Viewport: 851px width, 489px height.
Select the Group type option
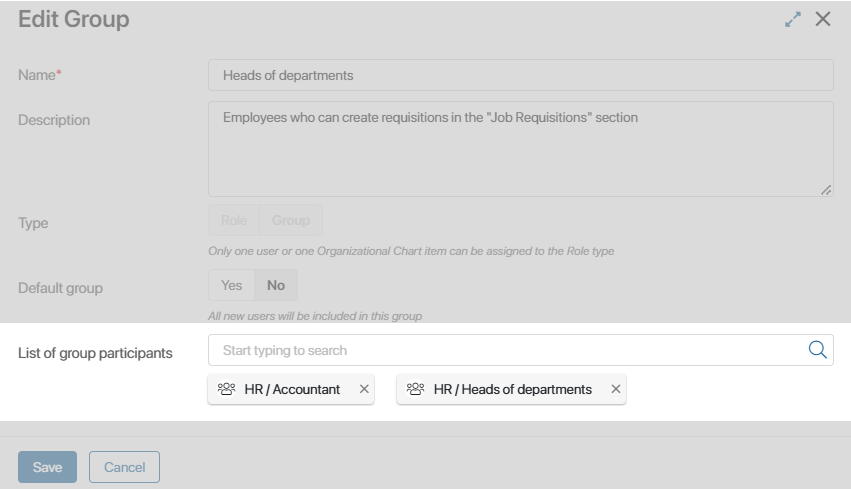pyautogui.click(x=291, y=220)
